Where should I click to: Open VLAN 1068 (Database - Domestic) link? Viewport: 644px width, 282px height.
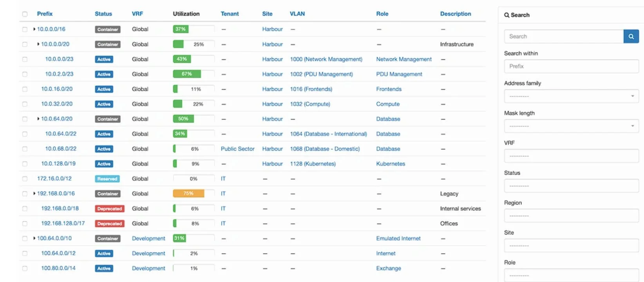pyautogui.click(x=325, y=149)
